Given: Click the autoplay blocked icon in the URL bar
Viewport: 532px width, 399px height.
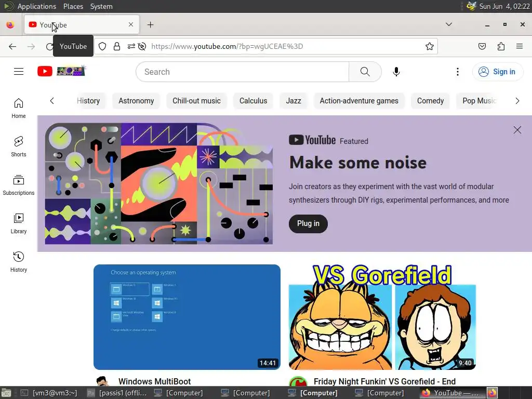Looking at the screenshot, I should point(142,46).
